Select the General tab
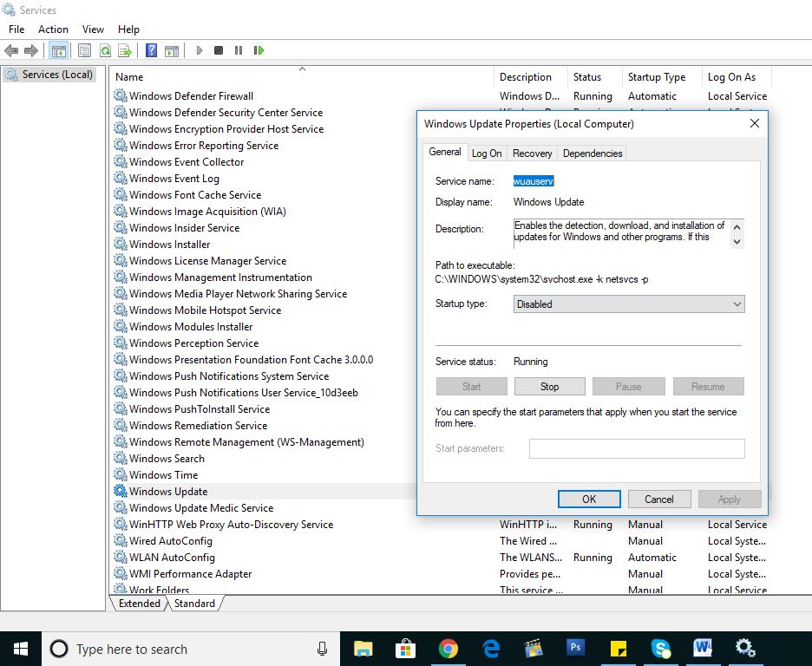The width and height of the screenshot is (812, 666). (x=445, y=152)
